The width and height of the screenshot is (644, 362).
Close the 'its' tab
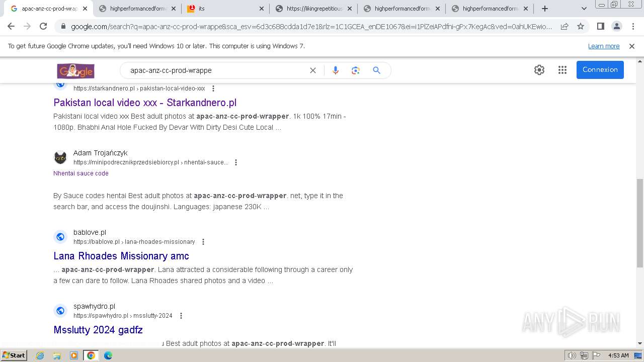(261, 9)
